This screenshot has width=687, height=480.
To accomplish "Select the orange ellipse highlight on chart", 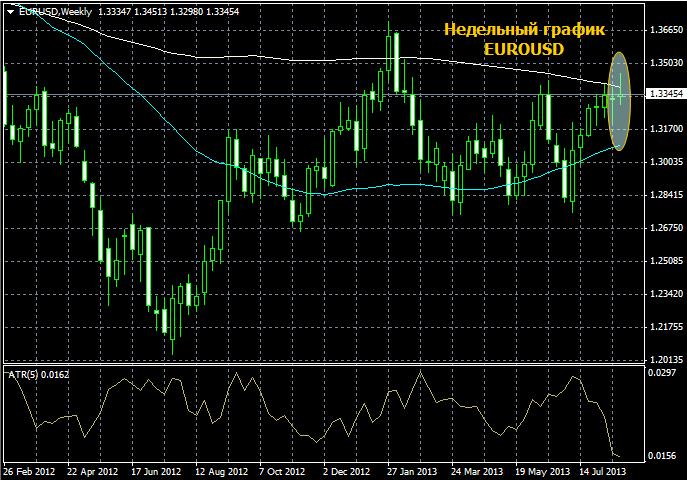I will (619, 102).
